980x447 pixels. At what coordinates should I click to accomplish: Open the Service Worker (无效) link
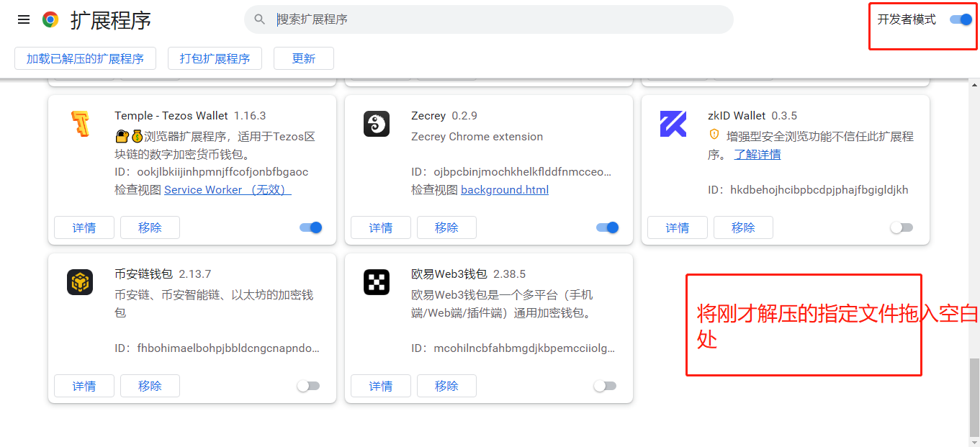tap(228, 190)
